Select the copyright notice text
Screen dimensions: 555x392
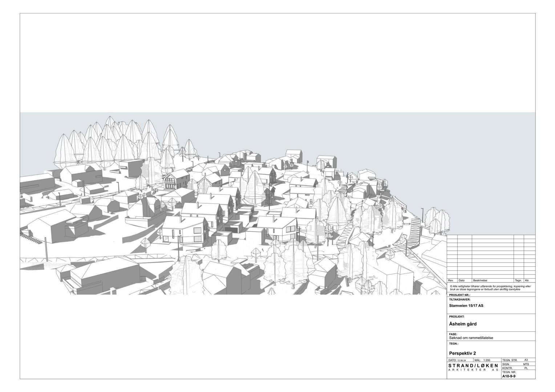pos(490,287)
